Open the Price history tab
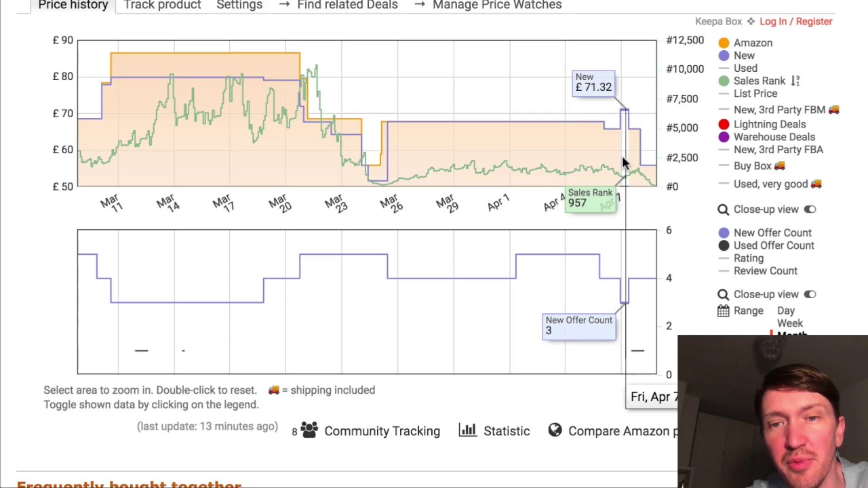 coord(73,5)
